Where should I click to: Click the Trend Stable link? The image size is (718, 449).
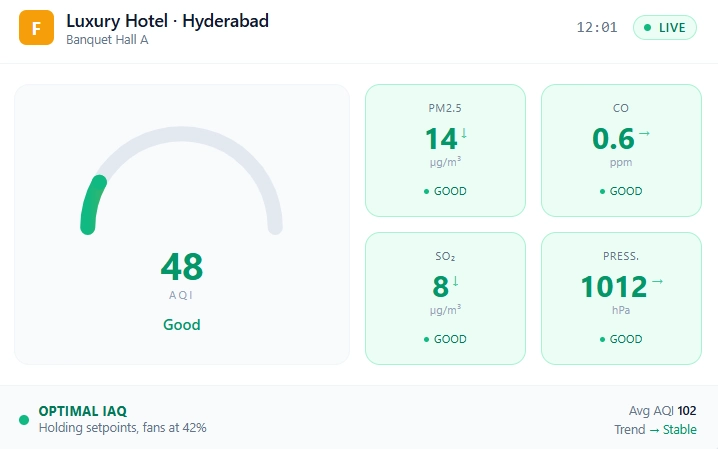point(655,430)
